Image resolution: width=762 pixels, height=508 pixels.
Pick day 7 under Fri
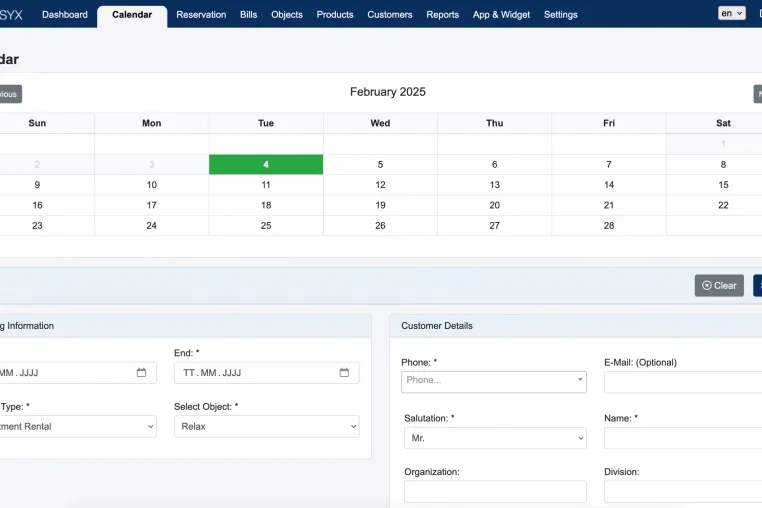click(x=609, y=164)
